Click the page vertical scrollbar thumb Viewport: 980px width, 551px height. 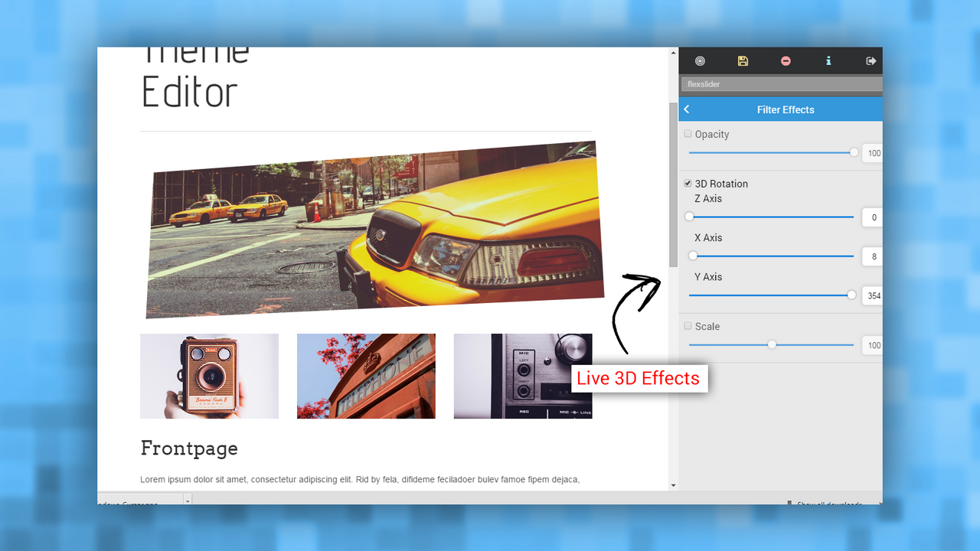tap(673, 184)
